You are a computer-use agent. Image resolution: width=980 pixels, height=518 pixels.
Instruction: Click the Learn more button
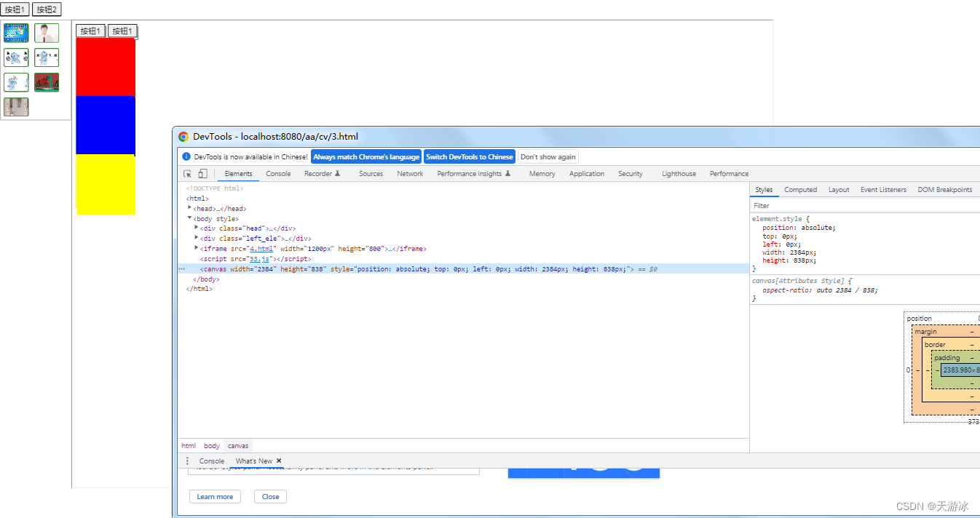215,496
